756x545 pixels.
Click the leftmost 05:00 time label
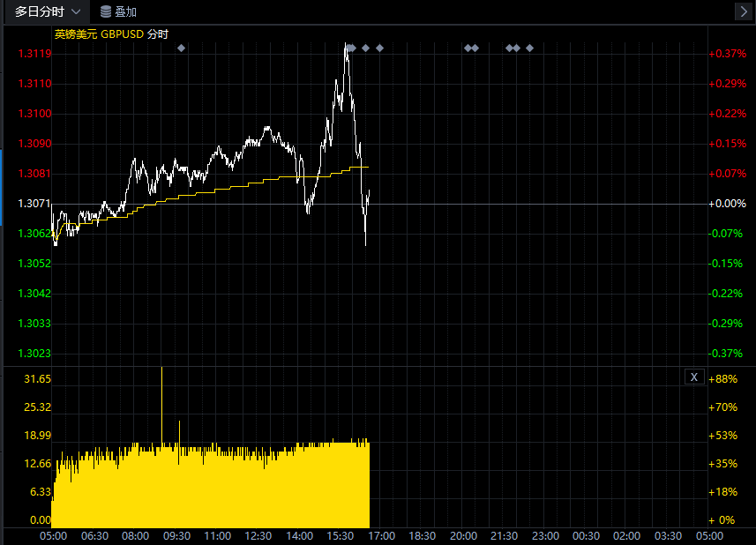point(54,535)
